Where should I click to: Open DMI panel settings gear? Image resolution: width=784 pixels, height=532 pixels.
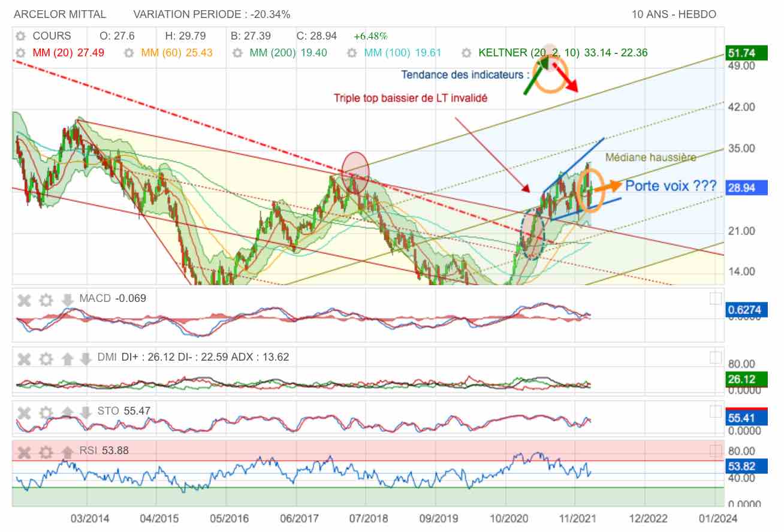46,358
